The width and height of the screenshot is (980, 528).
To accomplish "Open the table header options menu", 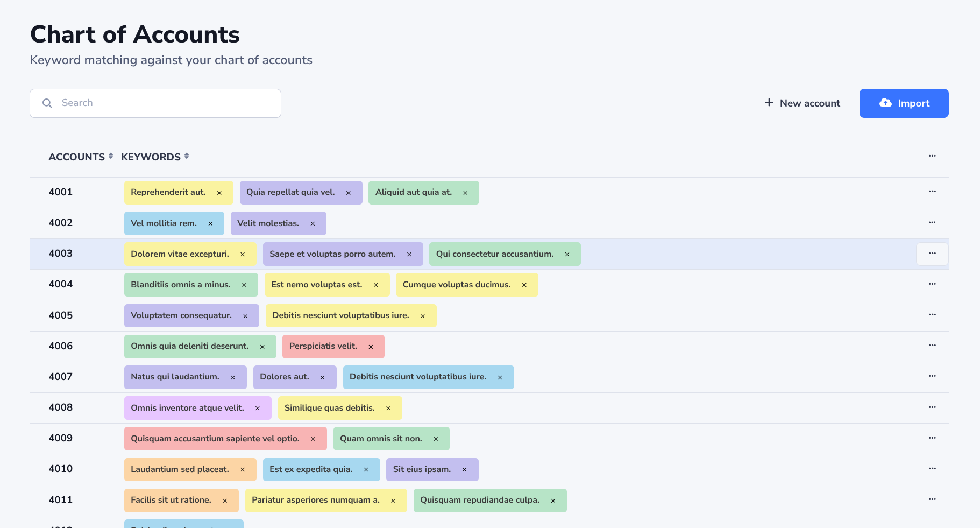I will pos(932,156).
